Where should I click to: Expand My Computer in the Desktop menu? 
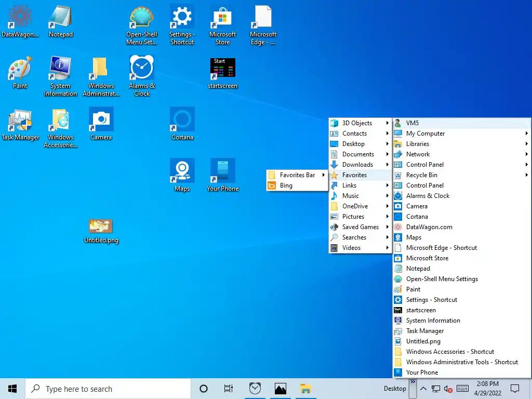pos(462,134)
